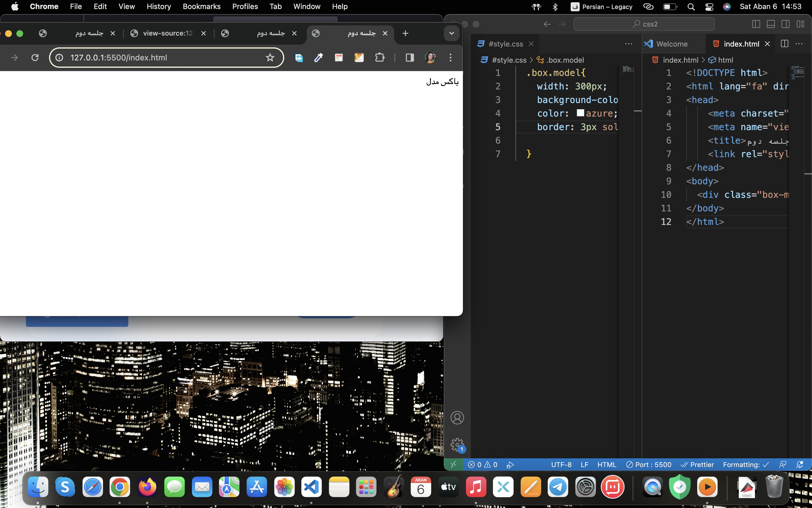Open GarageBand from the Dock
This screenshot has height=508, width=812.
(x=394, y=487)
